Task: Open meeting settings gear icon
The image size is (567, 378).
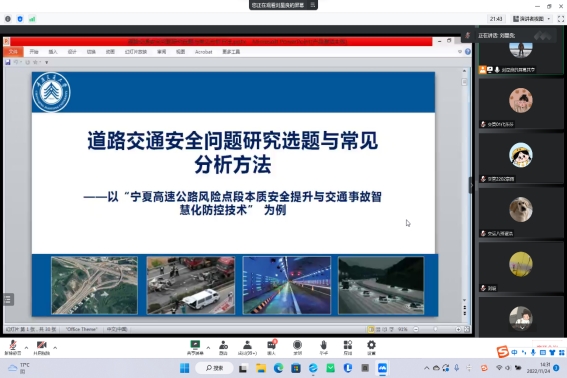Action: coord(371,347)
